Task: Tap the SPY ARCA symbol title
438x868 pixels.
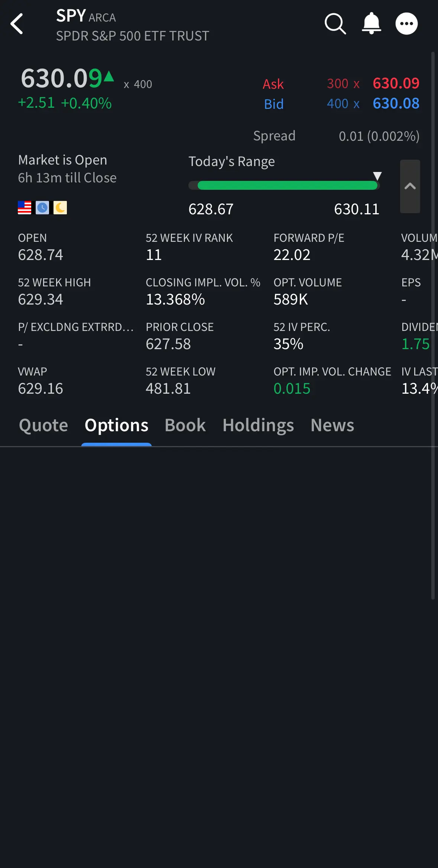Action: point(86,16)
